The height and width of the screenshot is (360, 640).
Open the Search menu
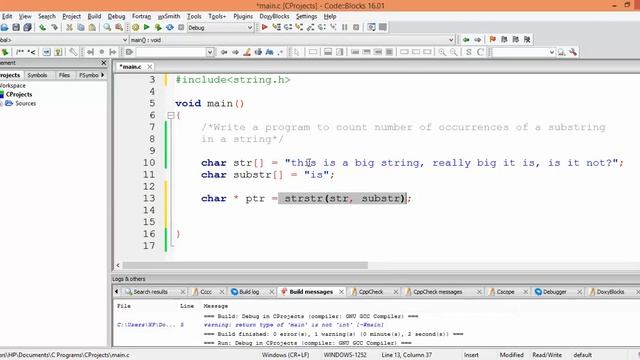click(x=47, y=16)
